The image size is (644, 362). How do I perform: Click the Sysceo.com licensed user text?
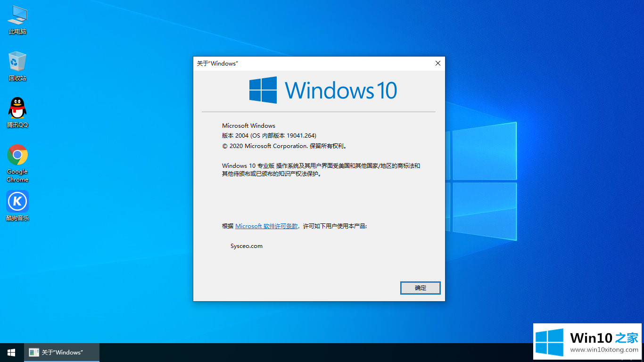click(x=247, y=246)
